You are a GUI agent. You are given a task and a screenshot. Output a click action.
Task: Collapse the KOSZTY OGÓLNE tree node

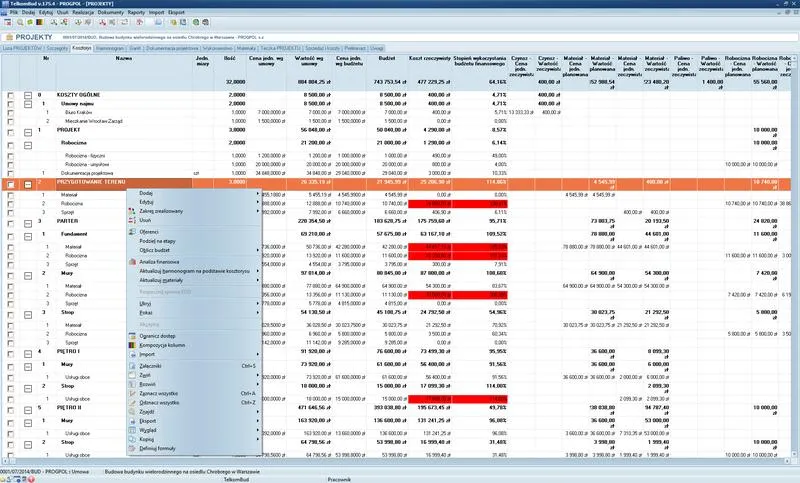pyautogui.click(x=26, y=93)
